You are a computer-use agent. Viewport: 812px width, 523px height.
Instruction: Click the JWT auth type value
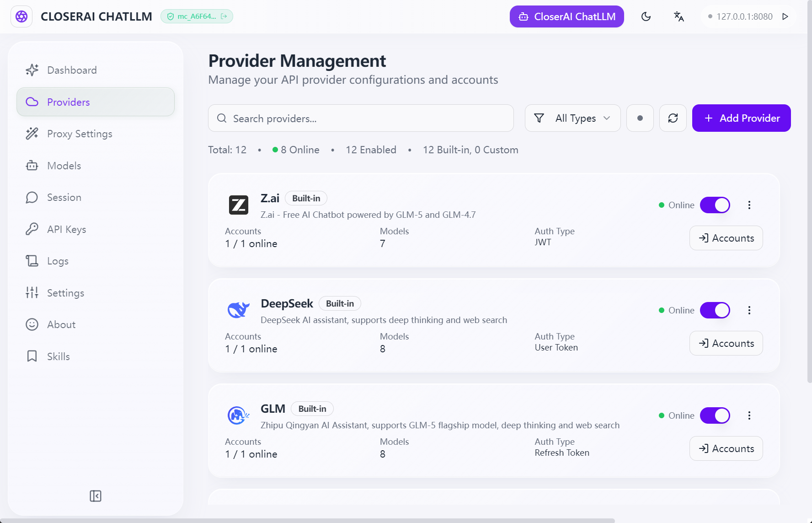click(x=543, y=242)
